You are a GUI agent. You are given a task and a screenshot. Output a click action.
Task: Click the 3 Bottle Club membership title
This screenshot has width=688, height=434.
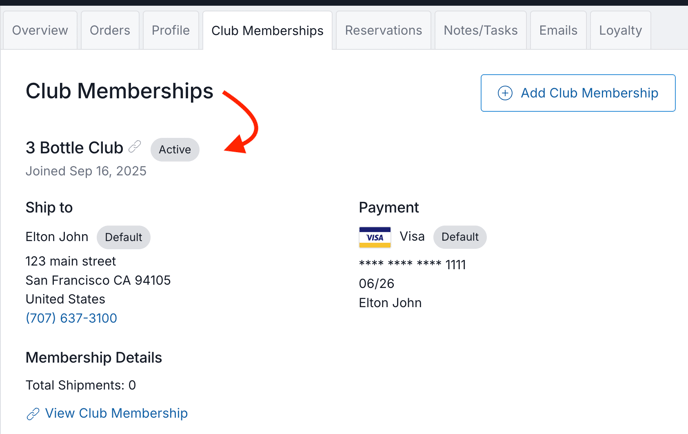tap(74, 148)
